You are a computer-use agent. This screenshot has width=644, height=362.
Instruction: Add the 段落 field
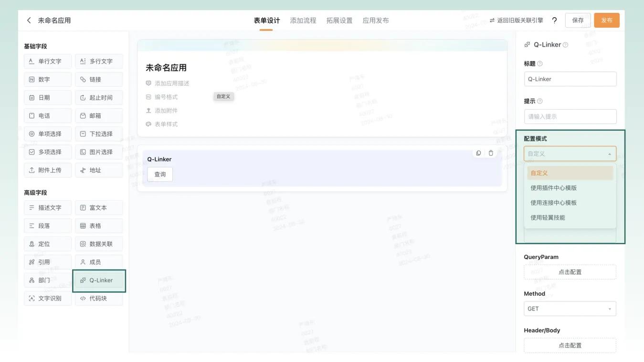point(48,226)
